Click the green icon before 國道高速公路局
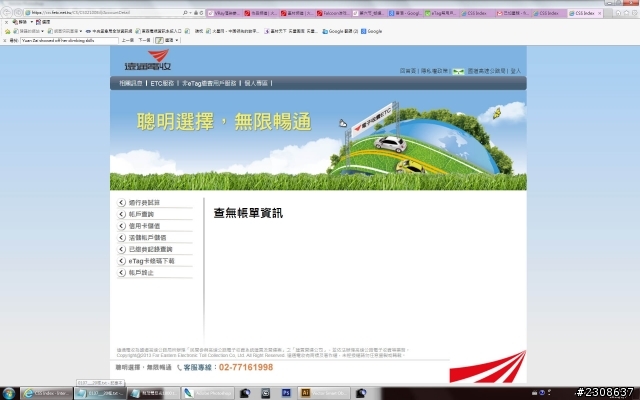This screenshot has height=400, width=640. tap(458, 71)
